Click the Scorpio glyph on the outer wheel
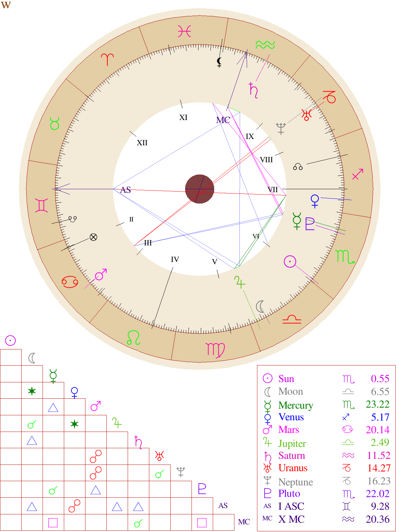Image resolution: width=399 pixels, height=532 pixels. click(x=345, y=256)
